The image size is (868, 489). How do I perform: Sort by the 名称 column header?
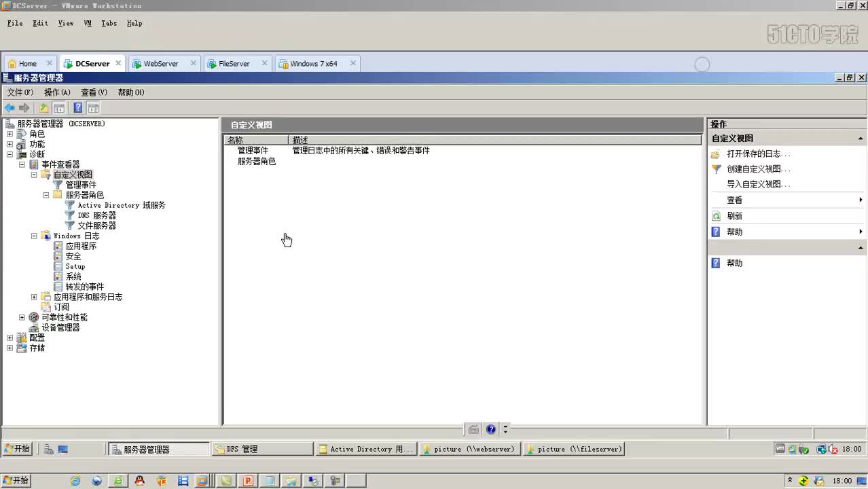tap(256, 140)
